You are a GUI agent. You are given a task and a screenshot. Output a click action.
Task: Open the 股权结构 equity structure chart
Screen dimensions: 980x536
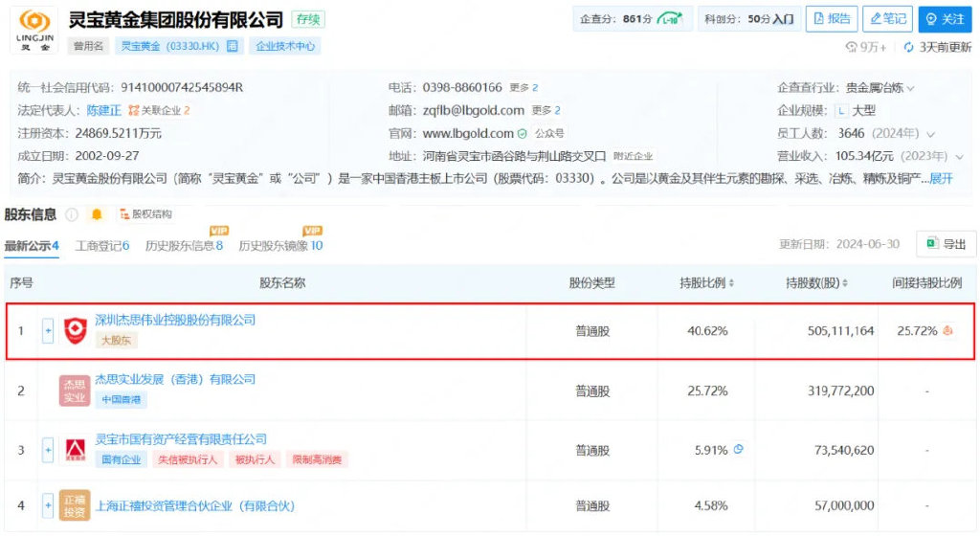145,214
